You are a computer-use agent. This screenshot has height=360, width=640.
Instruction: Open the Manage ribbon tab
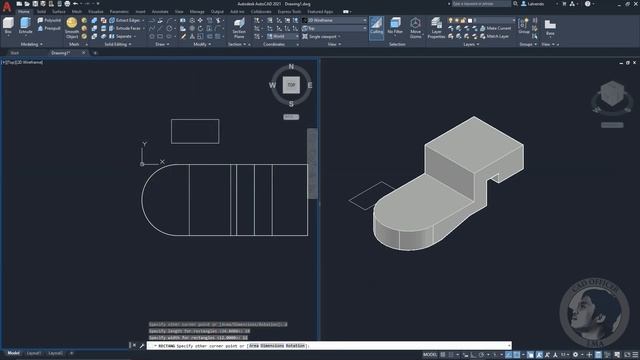197,12
